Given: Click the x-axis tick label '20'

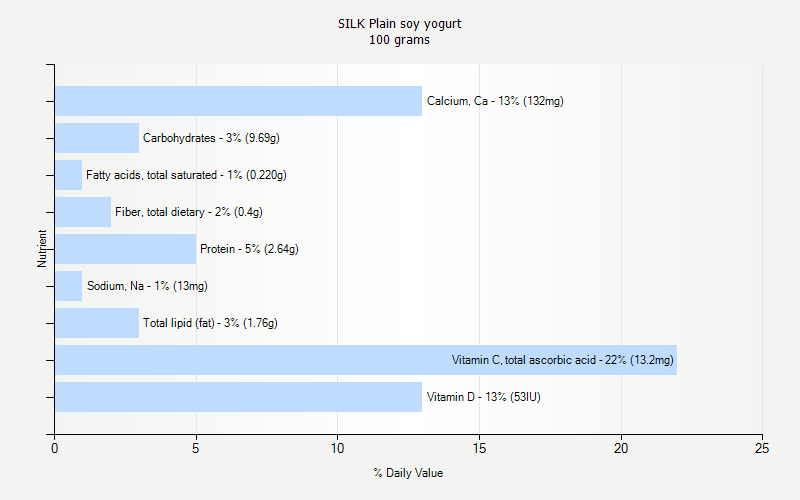Looking at the screenshot, I should pyautogui.click(x=621, y=448).
